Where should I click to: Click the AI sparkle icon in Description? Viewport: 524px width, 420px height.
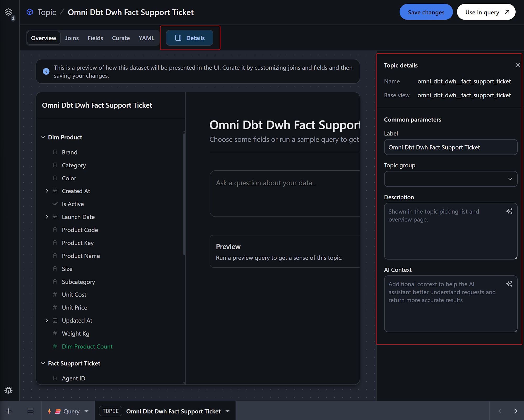click(509, 211)
